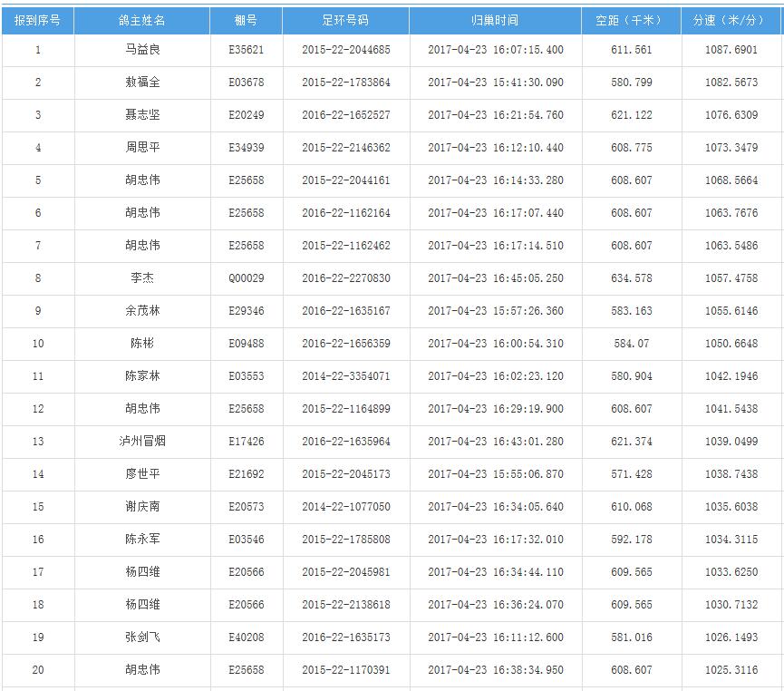Click the 报到序号 column header
784x691 pixels.
pos(38,20)
